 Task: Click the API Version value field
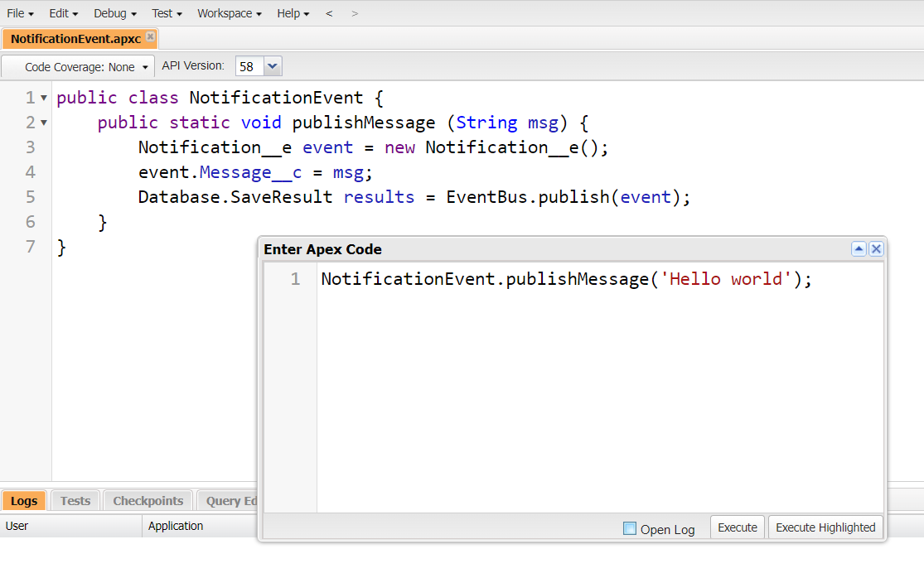coord(249,66)
